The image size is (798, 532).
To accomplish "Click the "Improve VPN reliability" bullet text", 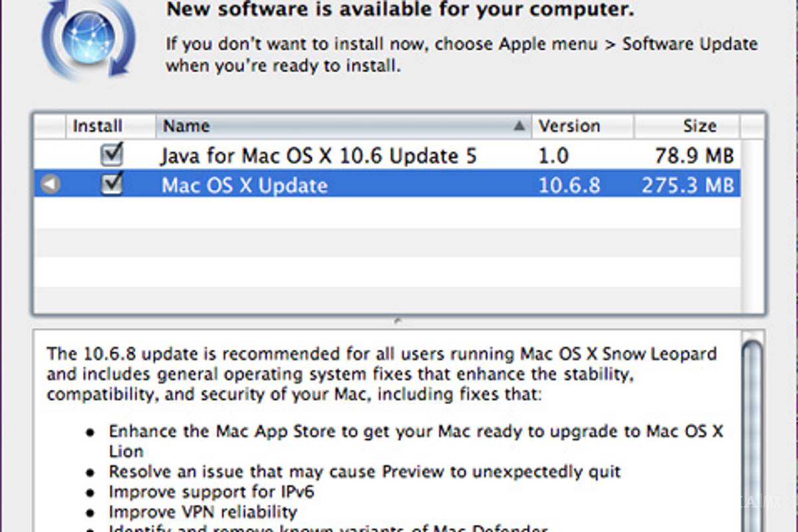I will [x=203, y=512].
